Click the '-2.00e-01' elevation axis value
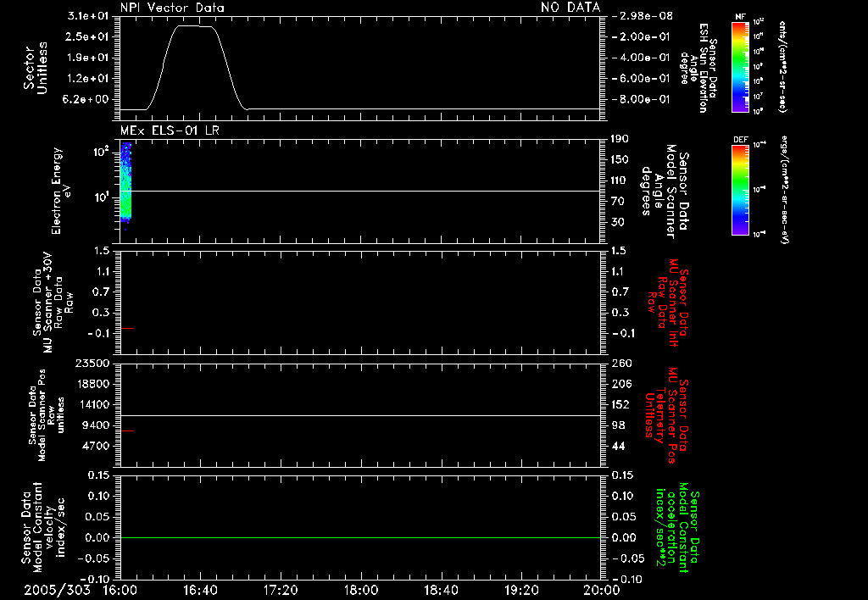The height and width of the screenshot is (600, 868). pyautogui.click(x=641, y=36)
